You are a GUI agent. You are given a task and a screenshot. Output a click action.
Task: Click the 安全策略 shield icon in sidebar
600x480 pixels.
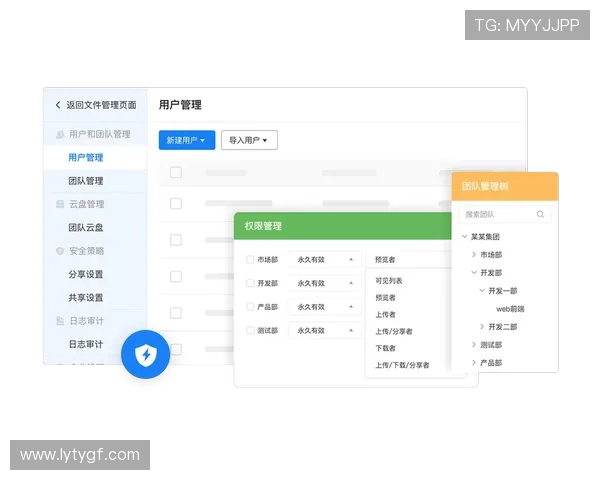click(x=60, y=251)
